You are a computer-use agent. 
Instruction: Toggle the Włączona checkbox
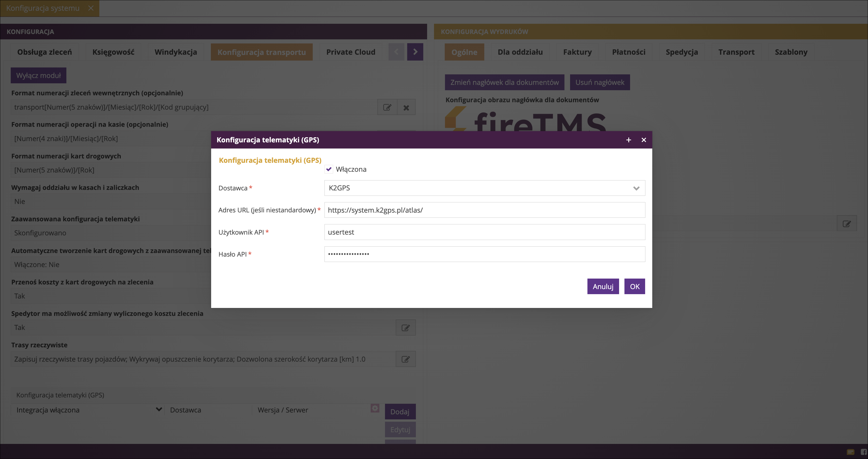coord(329,169)
